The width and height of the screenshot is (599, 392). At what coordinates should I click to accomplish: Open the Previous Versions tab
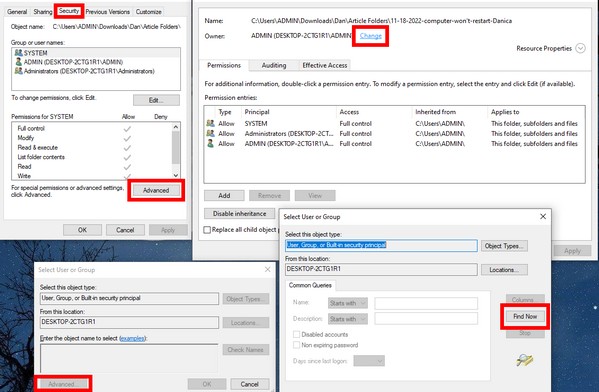click(x=108, y=12)
